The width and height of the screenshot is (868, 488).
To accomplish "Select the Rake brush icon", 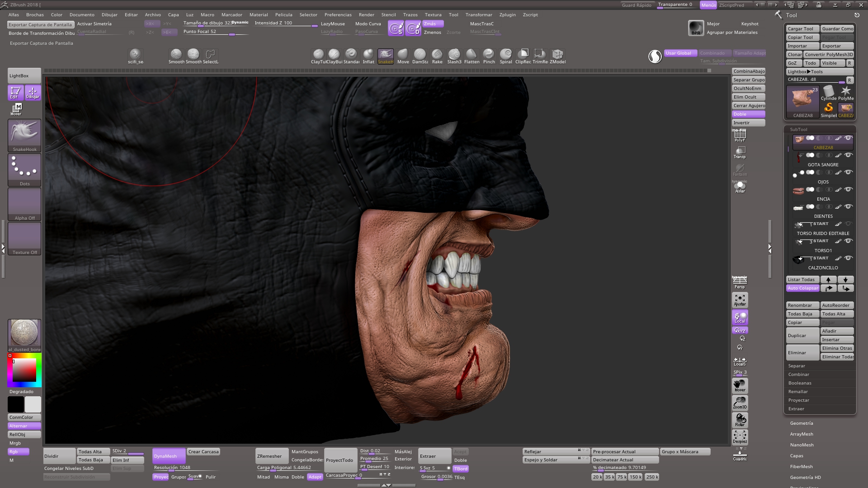I will pos(437,56).
